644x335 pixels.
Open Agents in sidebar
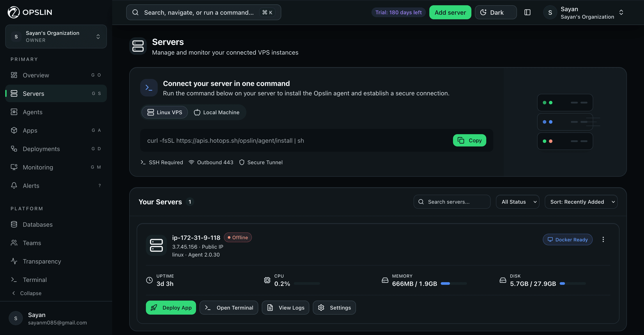56,112
